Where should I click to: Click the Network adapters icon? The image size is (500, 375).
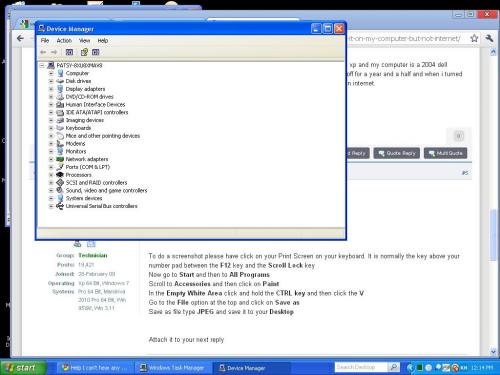pos(60,159)
